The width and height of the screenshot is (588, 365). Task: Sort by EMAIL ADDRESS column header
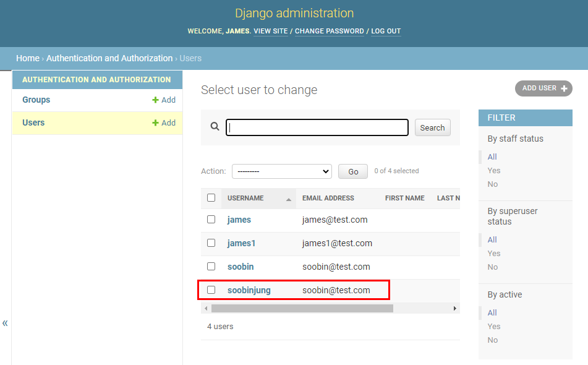[x=328, y=198]
